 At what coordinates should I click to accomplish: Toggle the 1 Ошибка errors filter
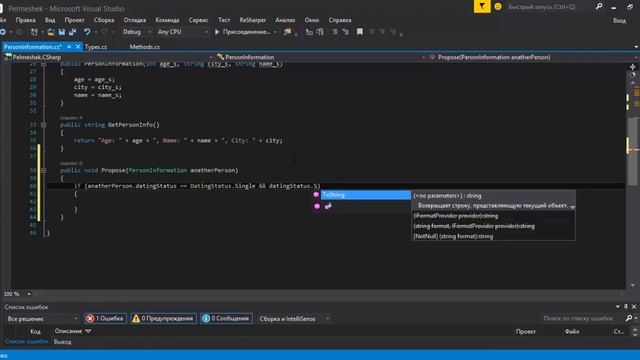(x=105, y=318)
